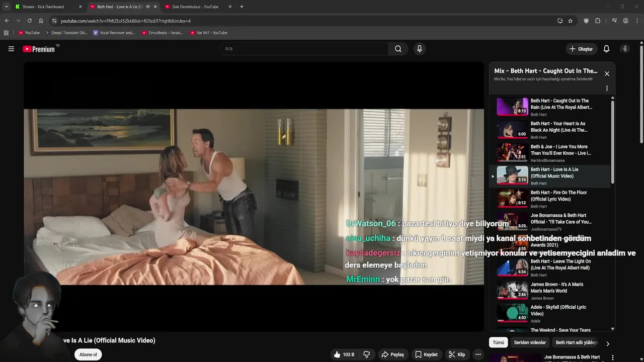Play Fire On The Floor lyric video
The width and height of the screenshot is (644, 362).
550,199
